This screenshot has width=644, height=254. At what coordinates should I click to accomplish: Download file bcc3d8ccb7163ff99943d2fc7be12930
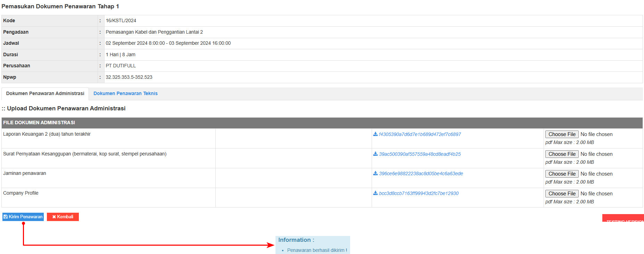coord(419,193)
